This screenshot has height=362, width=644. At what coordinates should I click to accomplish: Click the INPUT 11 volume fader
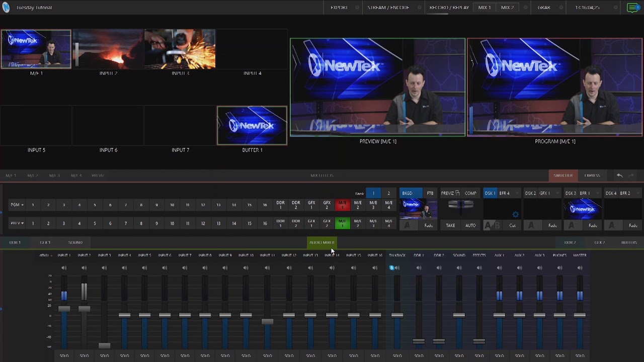[x=267, y=322]
